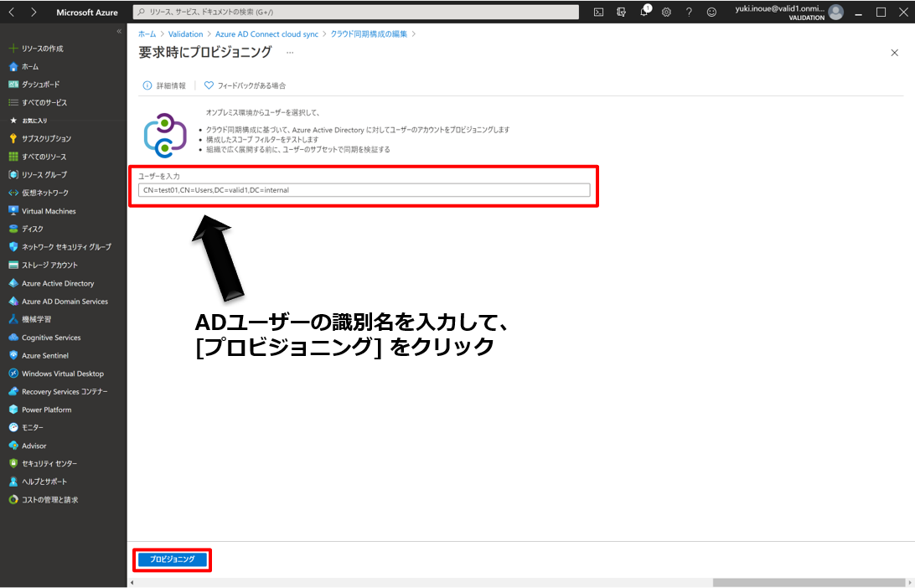
Task: Click クラウド同期構成の編集 breadcrumb
Action: pos(369,34)
